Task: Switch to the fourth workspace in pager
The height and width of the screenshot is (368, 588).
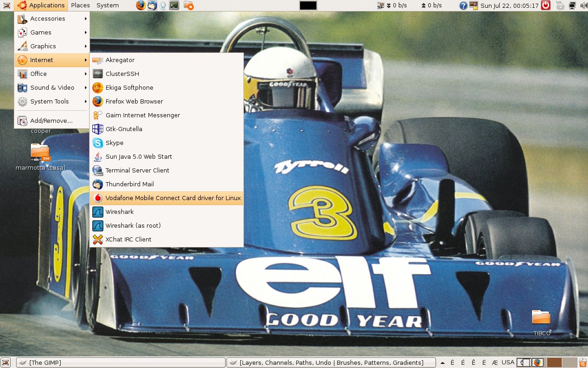Action: pos(570,362)
